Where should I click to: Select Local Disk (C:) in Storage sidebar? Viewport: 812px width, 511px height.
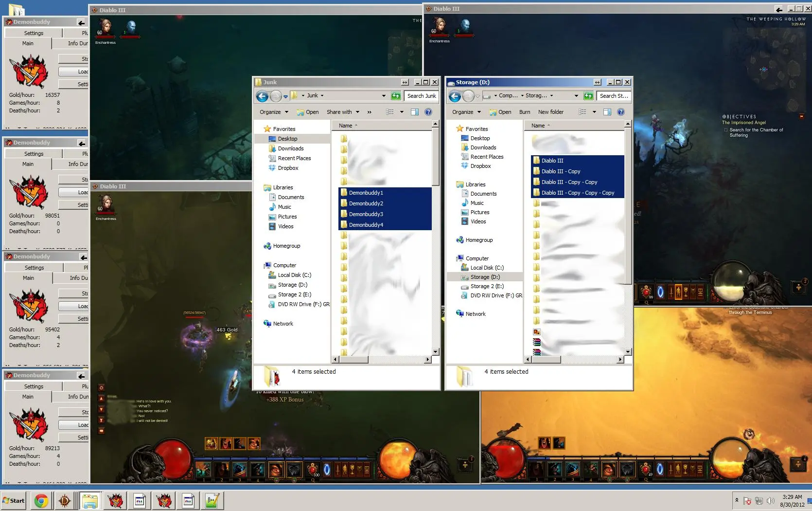point(487,268)
